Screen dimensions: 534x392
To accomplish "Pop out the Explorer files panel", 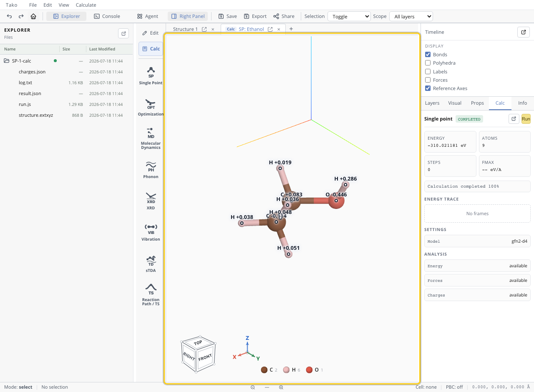I will 123,33.
